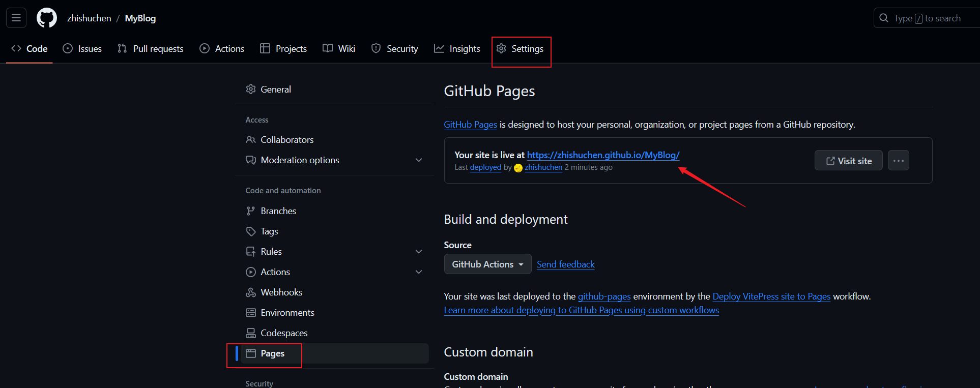The width and height of the screenshot is (980, 388).
Task: Click the Insights graph icon
Action: pyautogui.click(x=439, y=48)
